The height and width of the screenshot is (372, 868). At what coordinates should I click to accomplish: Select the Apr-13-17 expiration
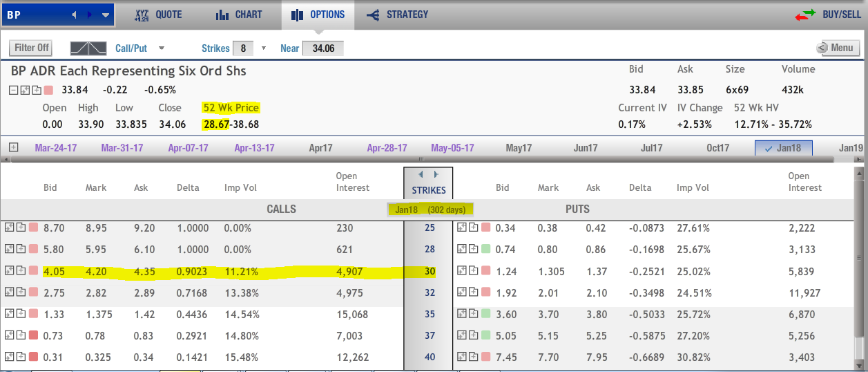pyautogui.click(x=255, y=148)
